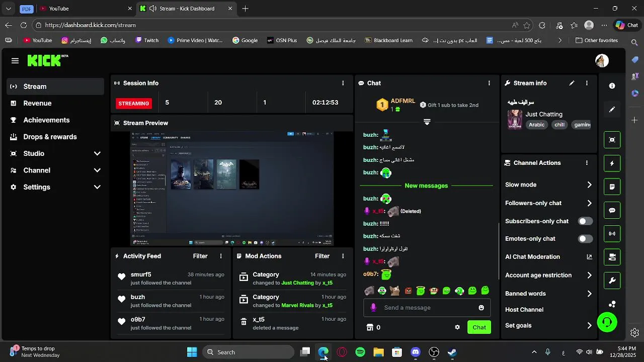
Task: Open Mod Actions Filter
Action: 323,256
